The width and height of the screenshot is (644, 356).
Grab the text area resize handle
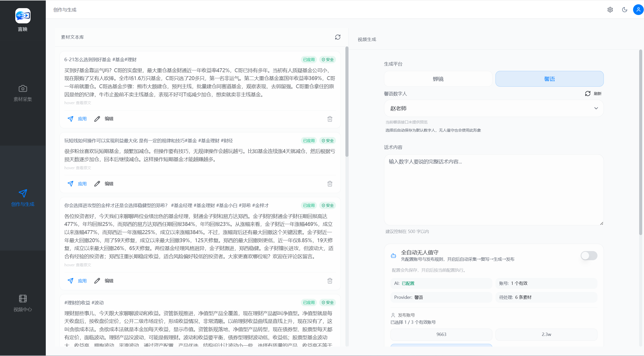(x=602, y=223)
